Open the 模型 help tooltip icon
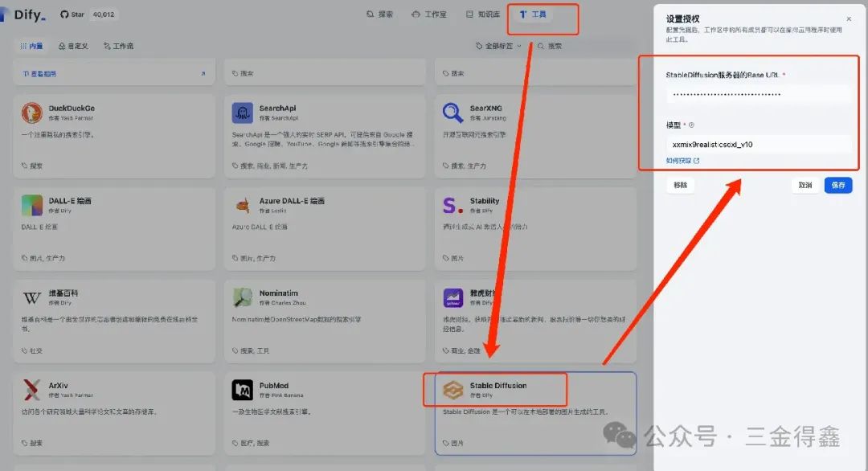This screenshot has width=868, height=471. (691, 125)
